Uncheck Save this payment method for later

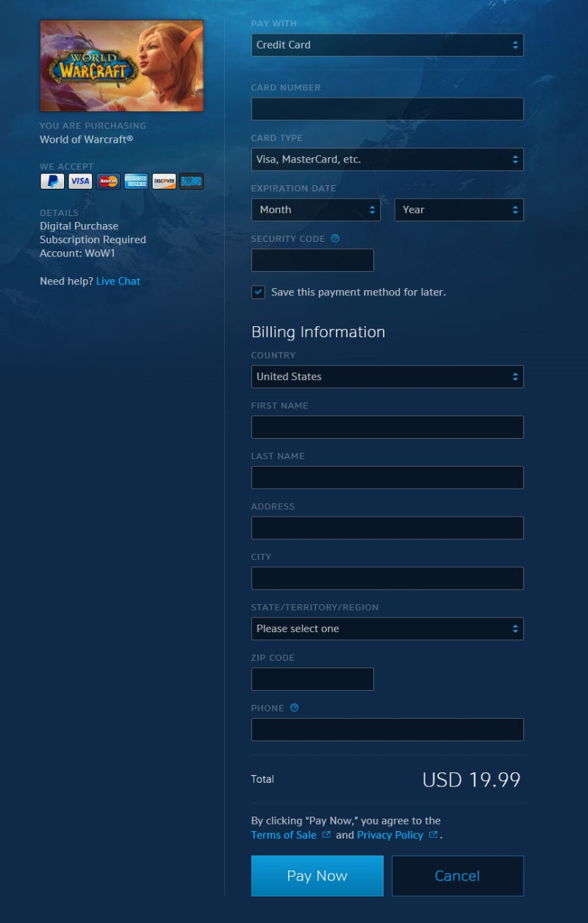pos(258,292)
